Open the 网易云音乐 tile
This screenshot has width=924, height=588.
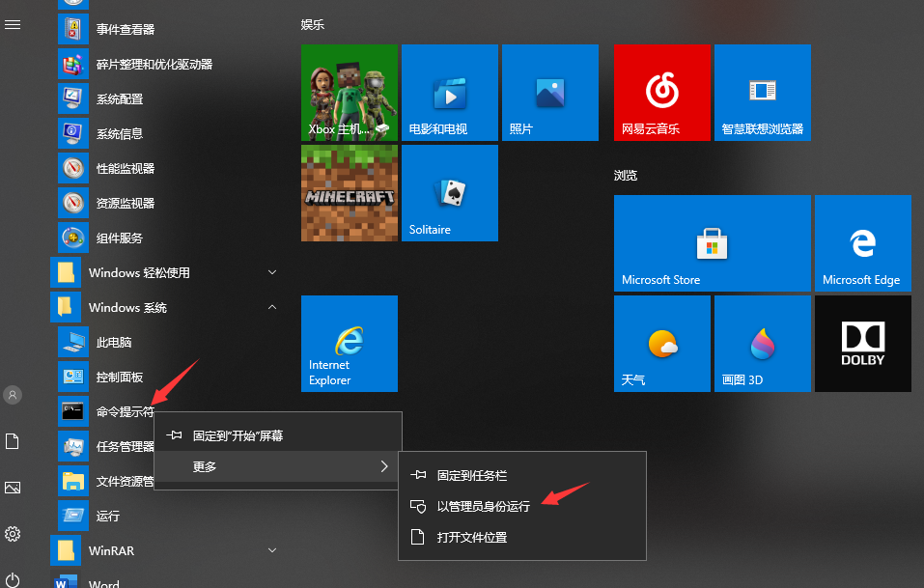662,93
